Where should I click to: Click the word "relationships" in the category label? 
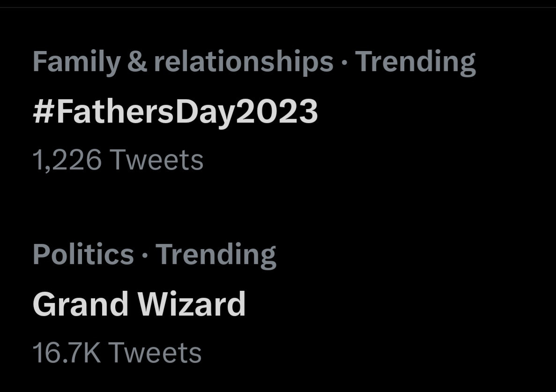point(244,62)
